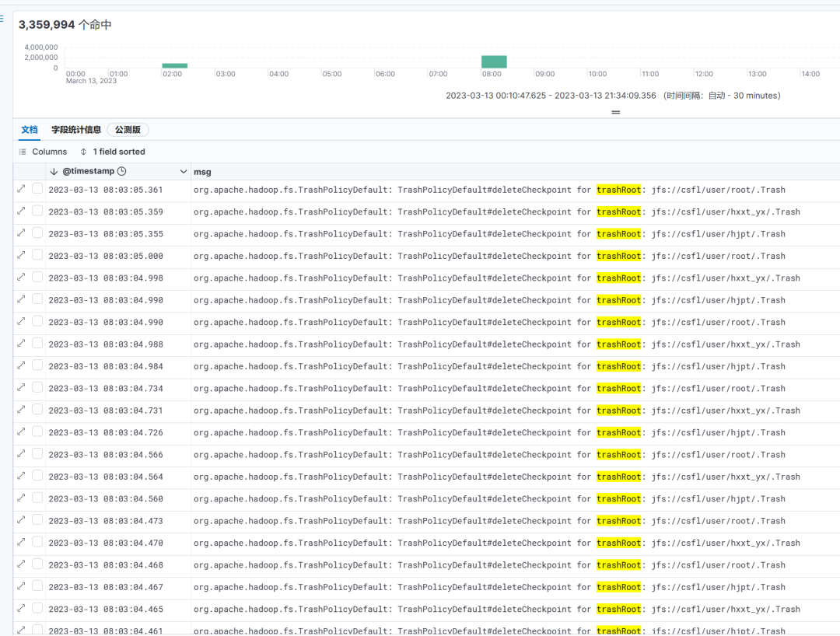Image resolution: width=840 pixels, height=636 pixels.
Task: Click the time interval text 自动 - 30 minutes
Action: click(744, 96)
